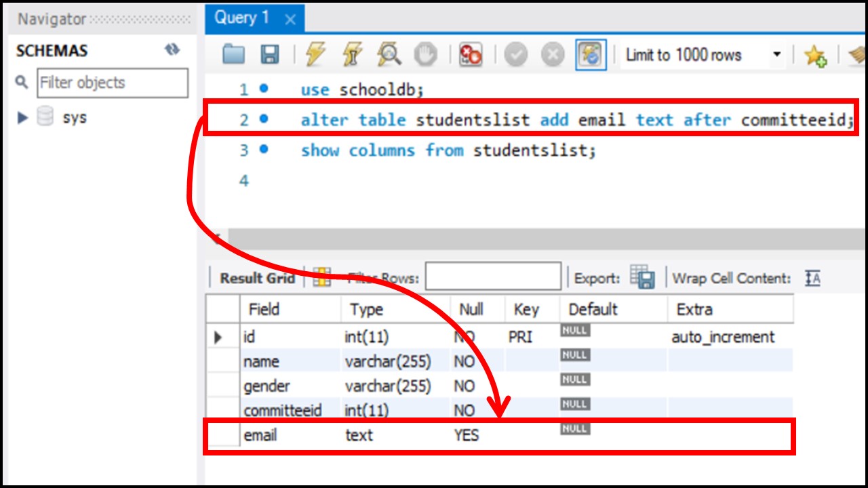Select the email row in results

[262, 435]
